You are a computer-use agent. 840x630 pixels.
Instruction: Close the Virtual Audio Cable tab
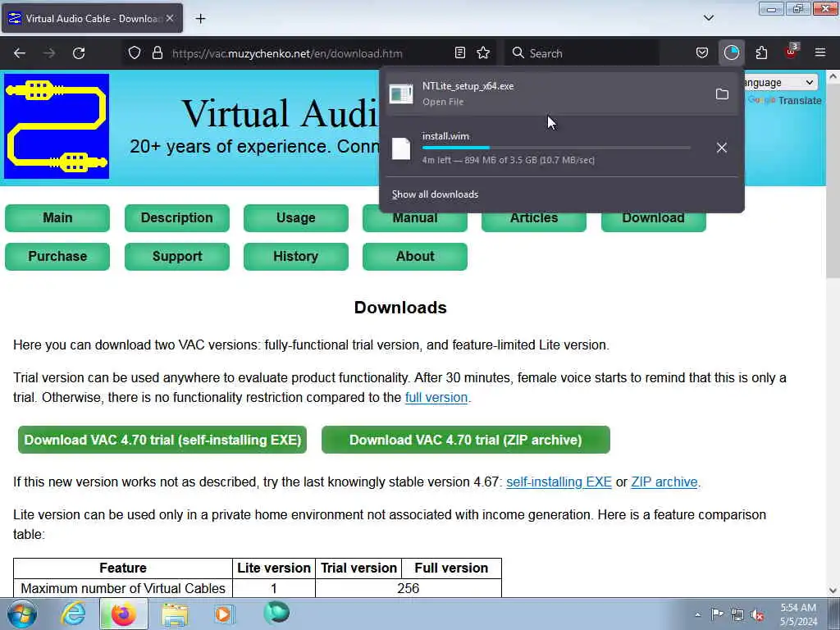point(170,18)
